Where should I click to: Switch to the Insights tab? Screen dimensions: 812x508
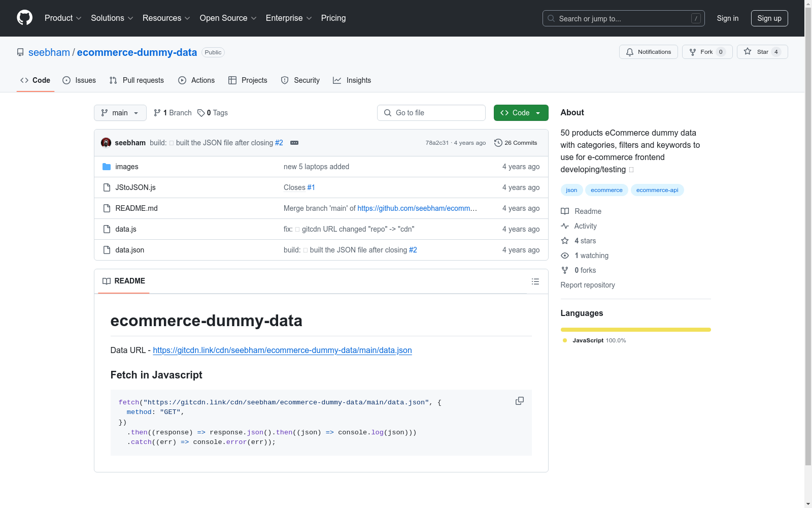[352, 80]
